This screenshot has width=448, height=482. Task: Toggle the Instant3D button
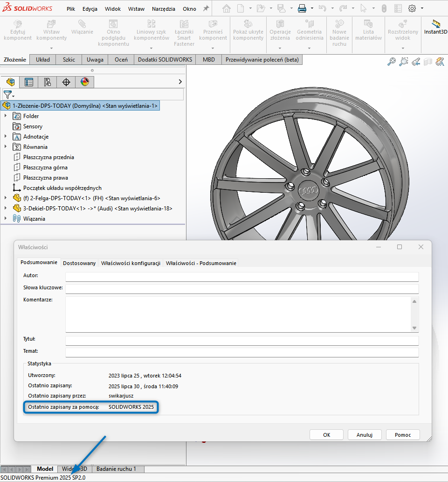pos(435,28)
